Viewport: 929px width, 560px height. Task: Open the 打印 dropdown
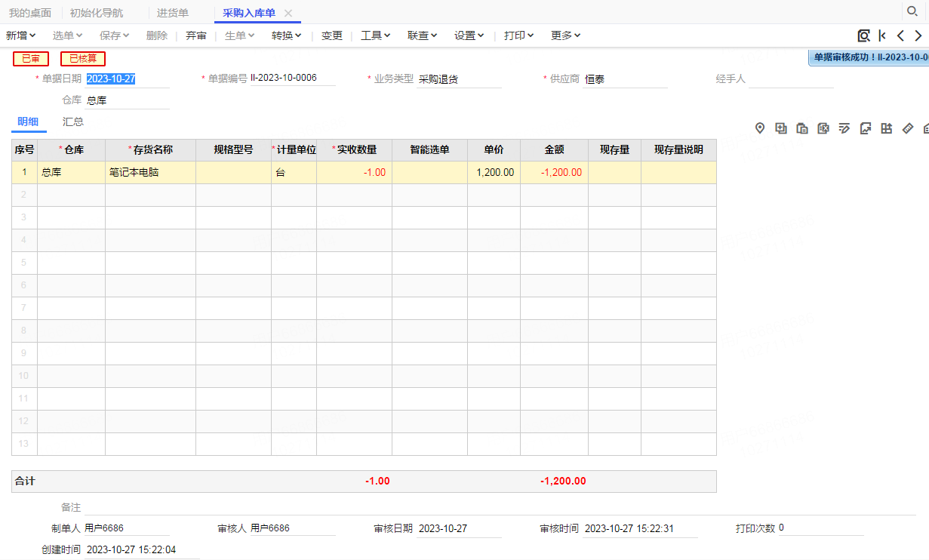click(x=519, y=35)
